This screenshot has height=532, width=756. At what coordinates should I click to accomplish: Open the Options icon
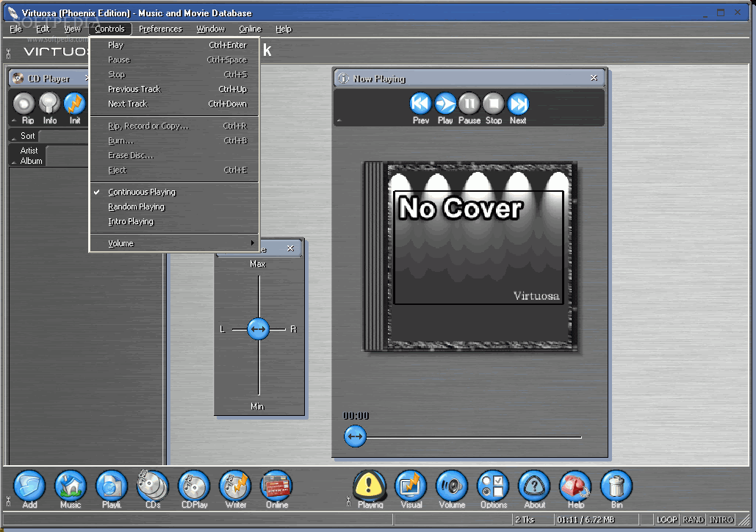click(x=493, y=490)
